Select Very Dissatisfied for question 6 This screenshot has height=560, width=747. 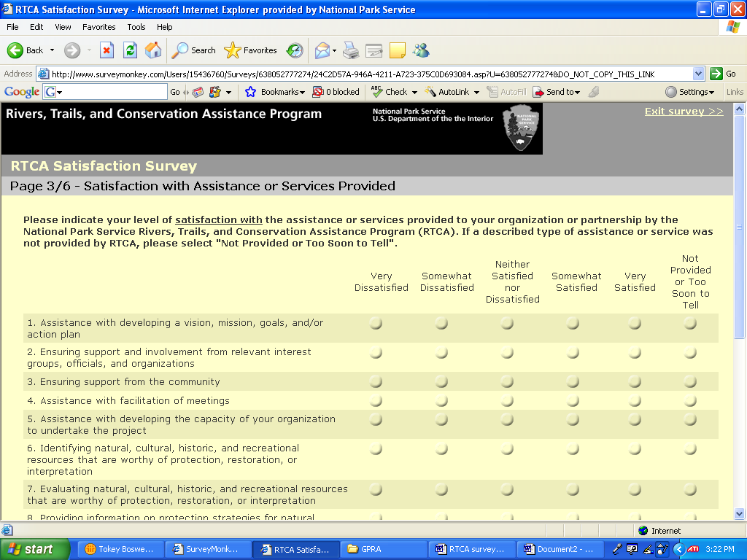(376, 449)
